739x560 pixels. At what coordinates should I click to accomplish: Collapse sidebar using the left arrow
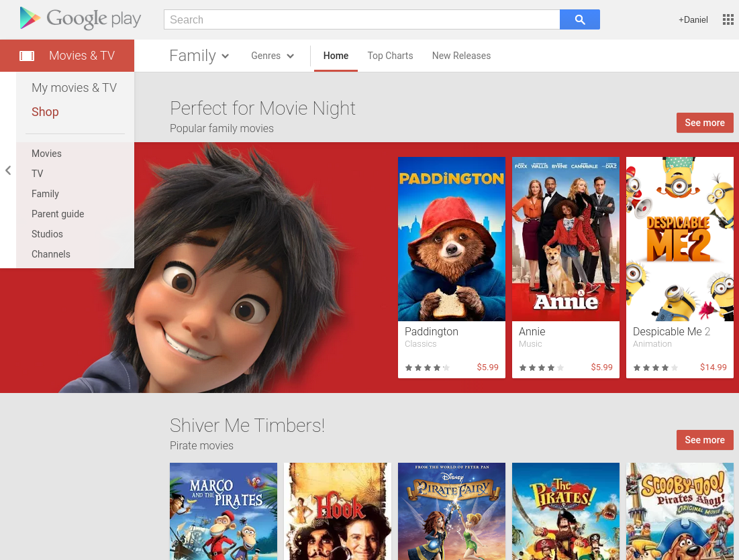(8, 170)
